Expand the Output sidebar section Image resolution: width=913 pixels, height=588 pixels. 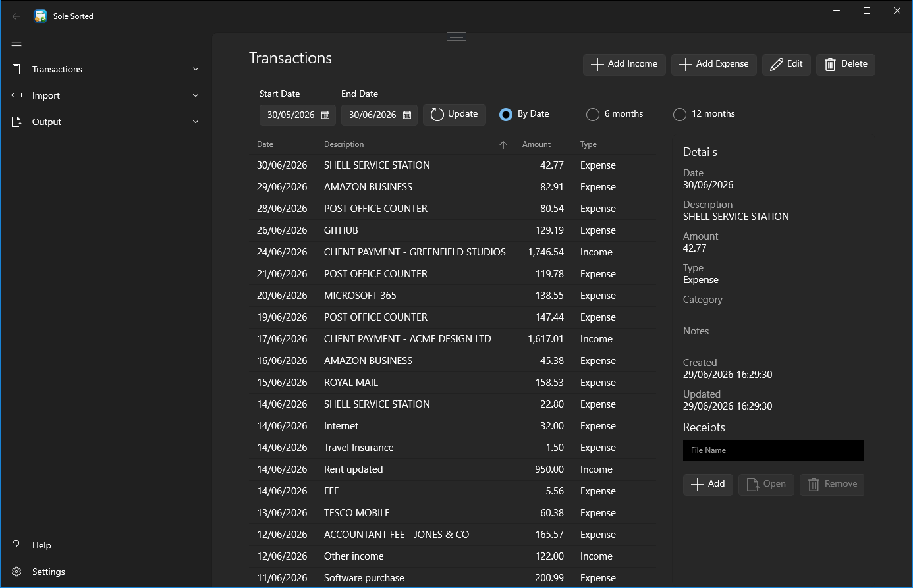click(x=196, y=122)
